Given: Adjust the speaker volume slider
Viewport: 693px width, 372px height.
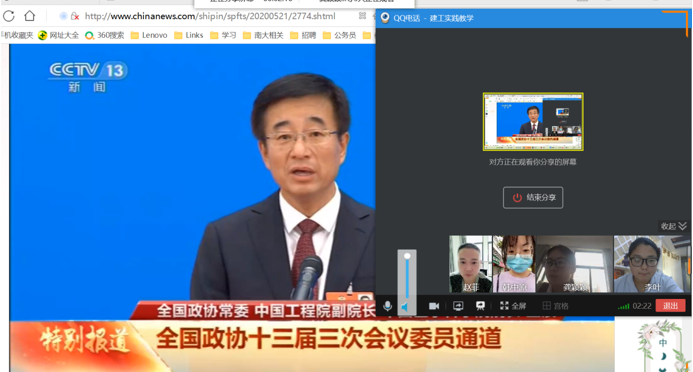Looking at the screenshot, I should (x=407, y=276).
